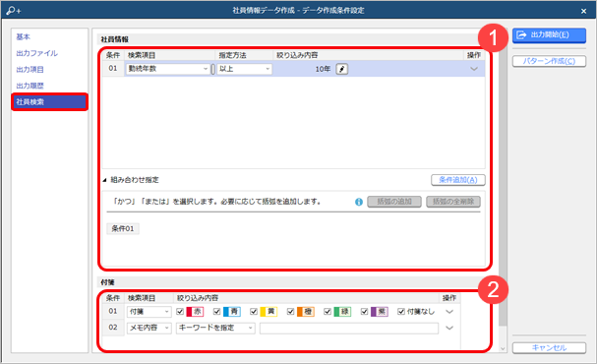
Task: Expand the operation chevron in the 付箋 row
Action: coord(449,312)
